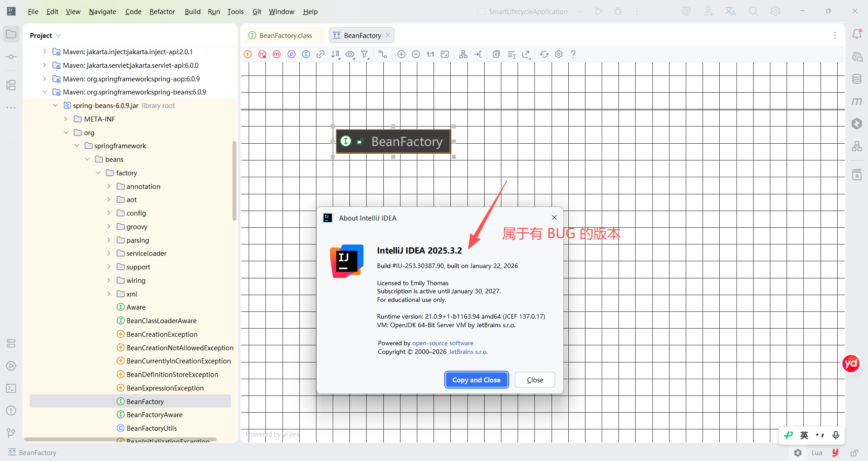
Task: Open diagram settings gear
Action: point(559,54)
